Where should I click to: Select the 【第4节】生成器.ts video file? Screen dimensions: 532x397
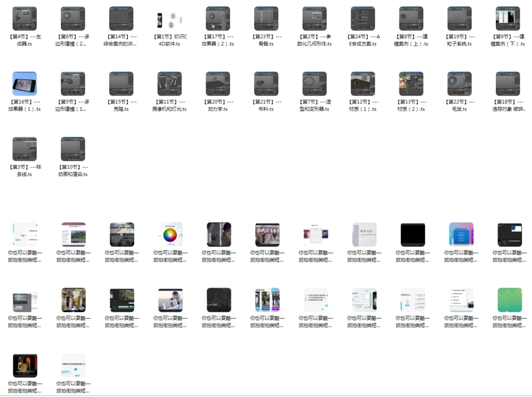pos(25,19)
